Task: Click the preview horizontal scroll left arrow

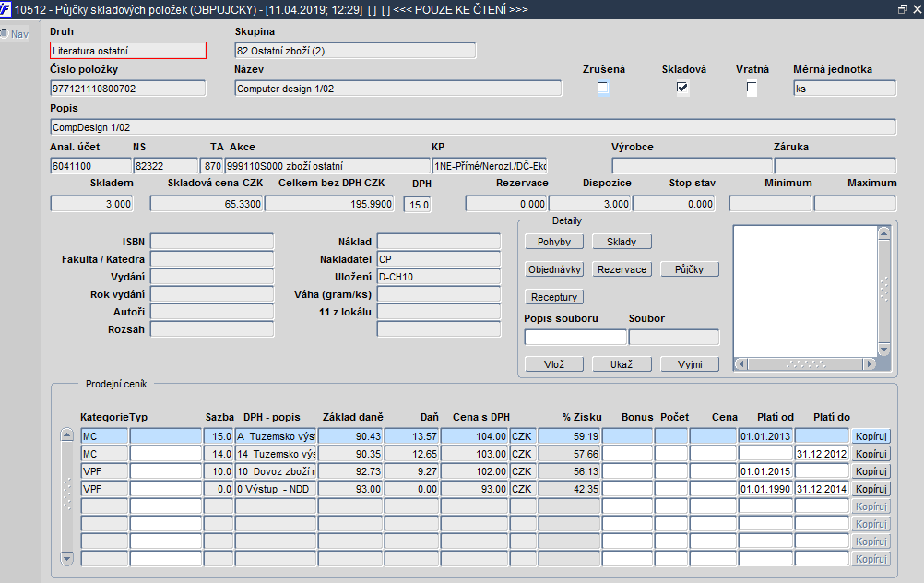Action: (741, 364)
